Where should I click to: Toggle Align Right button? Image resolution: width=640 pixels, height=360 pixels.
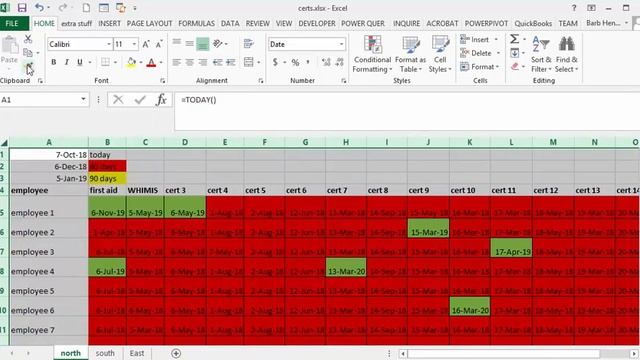(202, 62)
